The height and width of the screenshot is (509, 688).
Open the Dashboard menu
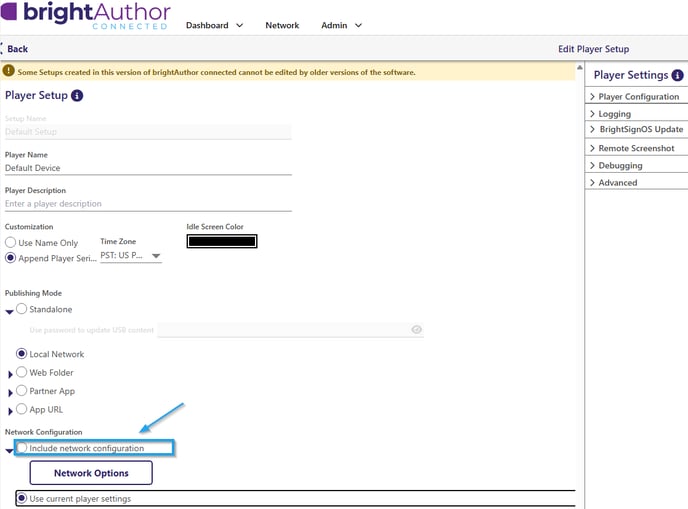tap(214, 25)
